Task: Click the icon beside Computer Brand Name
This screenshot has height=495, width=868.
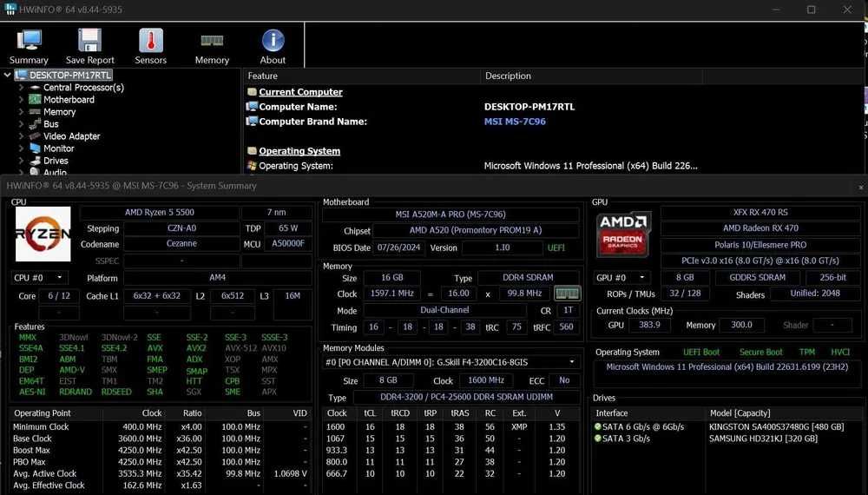Action: 252,122
